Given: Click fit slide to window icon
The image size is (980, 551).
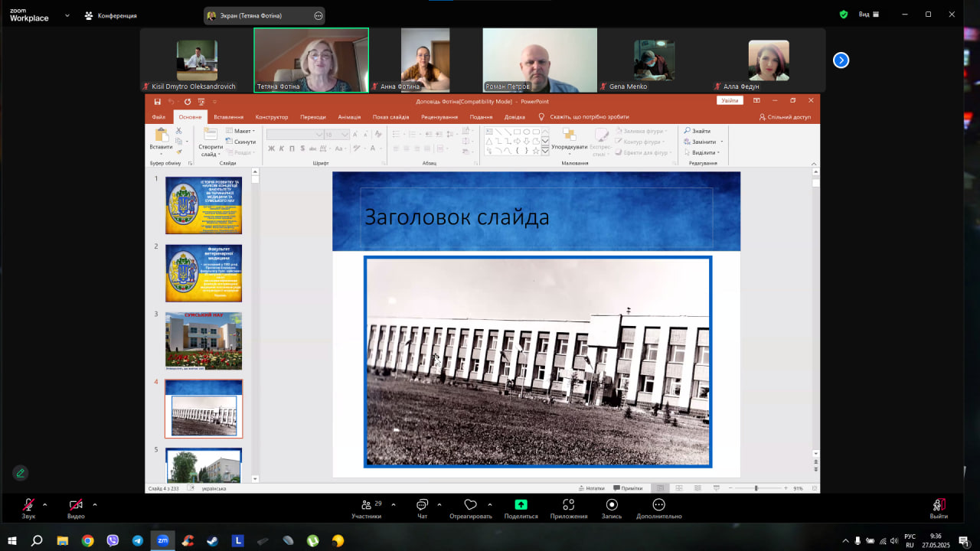Looking at the screenshot, I should (815, 487).
